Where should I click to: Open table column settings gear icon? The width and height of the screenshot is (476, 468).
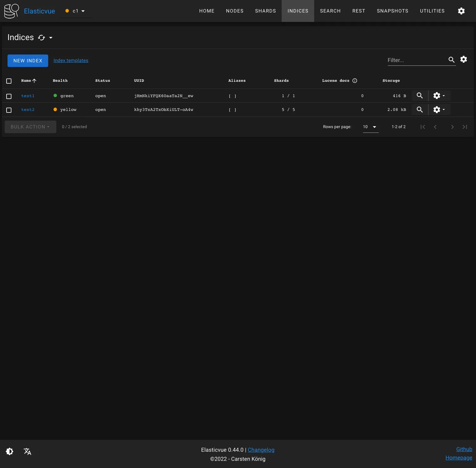tap(463, 59)
